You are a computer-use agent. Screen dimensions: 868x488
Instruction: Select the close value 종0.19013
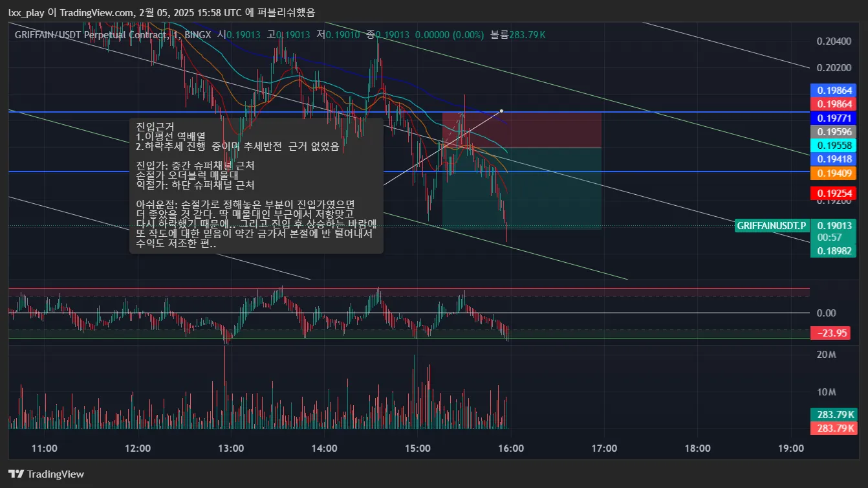pos(387,34)
